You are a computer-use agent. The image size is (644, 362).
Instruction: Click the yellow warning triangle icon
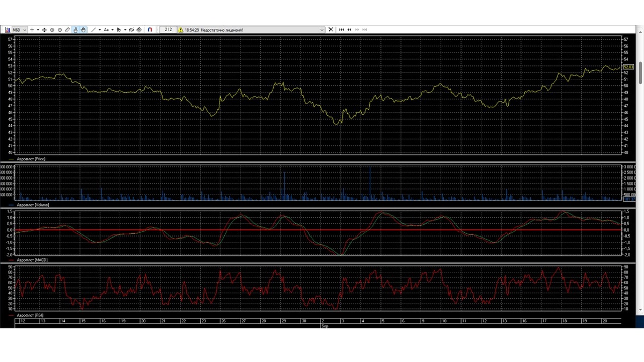click(x=181, y=30)
